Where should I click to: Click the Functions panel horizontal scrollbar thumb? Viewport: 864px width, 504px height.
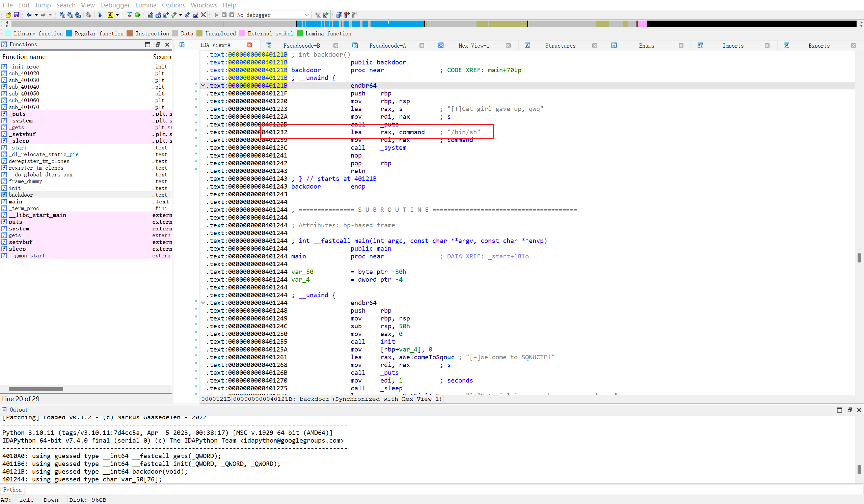(36, 389)
